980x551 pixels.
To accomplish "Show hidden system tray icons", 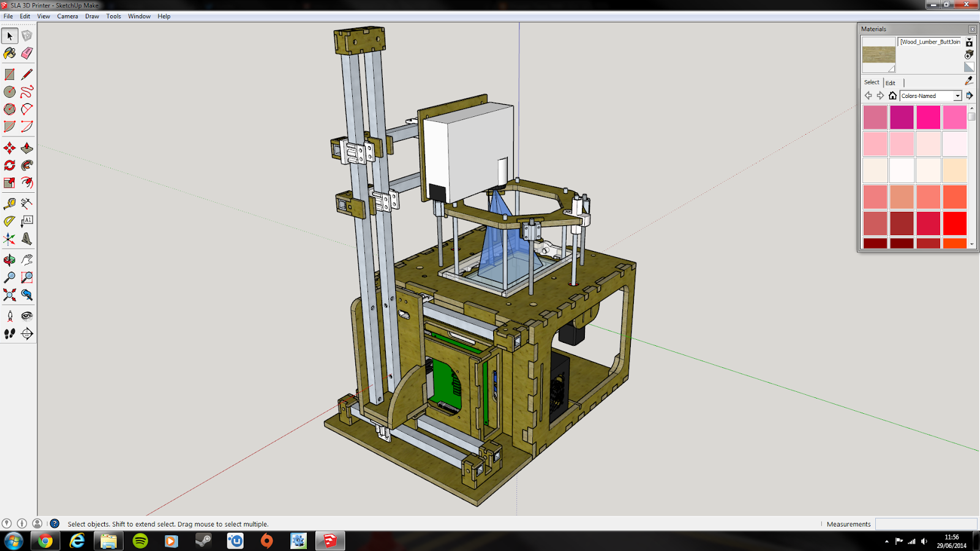I will click(x=887, y=541).
